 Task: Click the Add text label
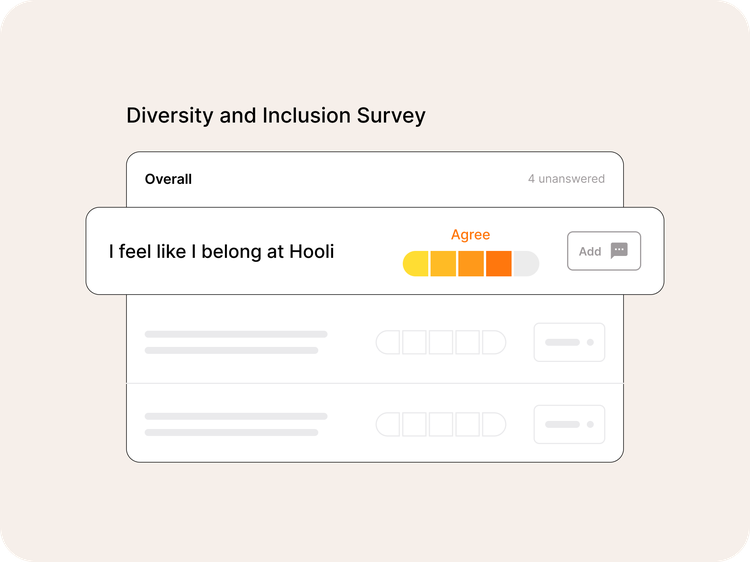[x=590, y=251]
